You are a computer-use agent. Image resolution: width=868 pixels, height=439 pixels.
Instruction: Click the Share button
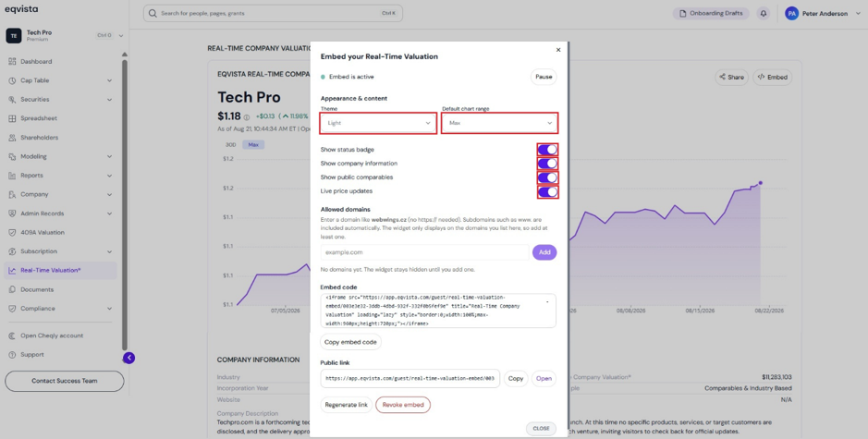tap(731, 77)
